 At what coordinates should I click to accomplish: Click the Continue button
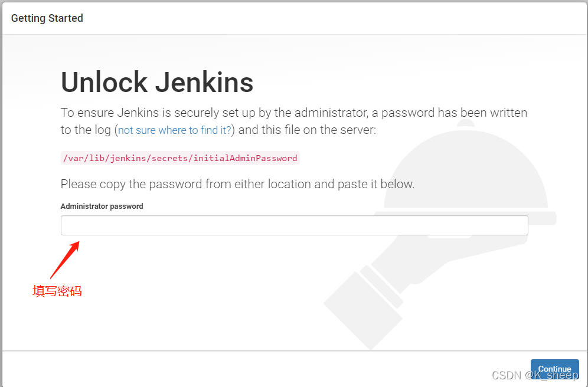[554, 369]
